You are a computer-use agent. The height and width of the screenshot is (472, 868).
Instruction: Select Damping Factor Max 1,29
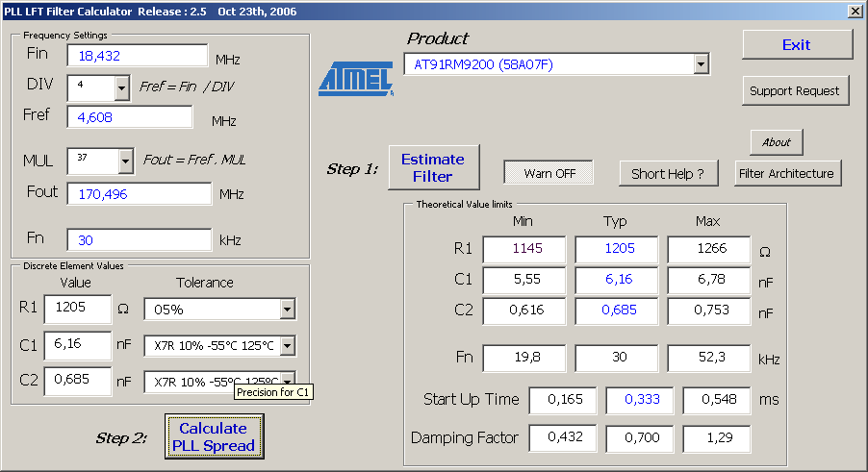click(x=717, y=438)
